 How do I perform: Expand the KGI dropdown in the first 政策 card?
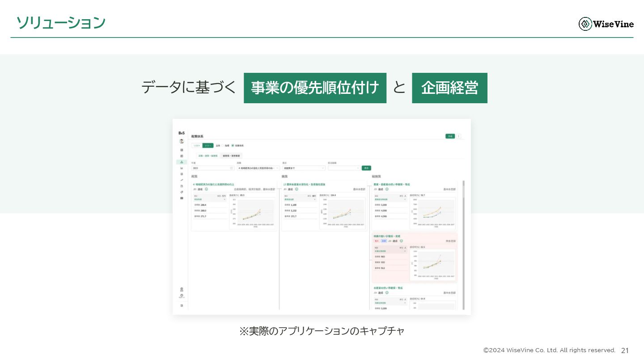210,199
